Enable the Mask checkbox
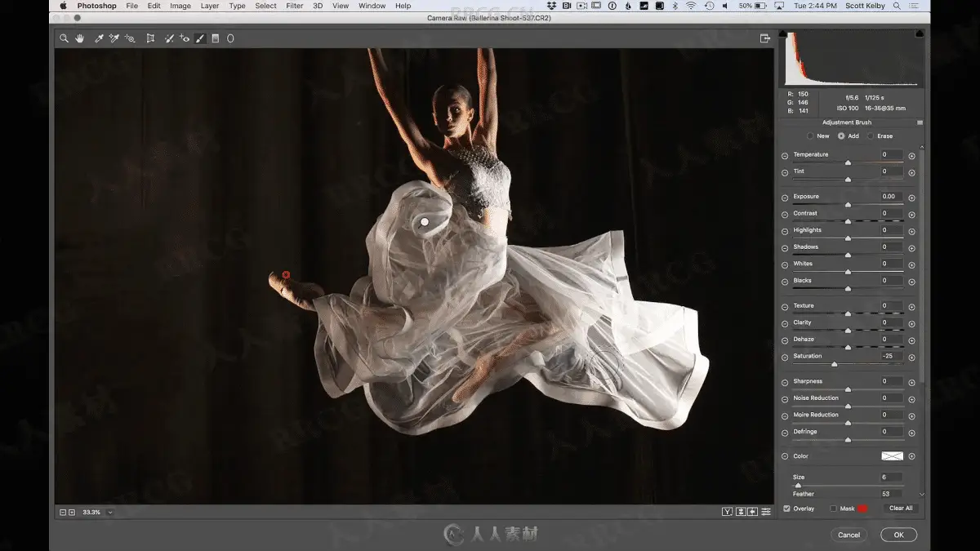Screen dimensions: 980x551 click(834, 509)
